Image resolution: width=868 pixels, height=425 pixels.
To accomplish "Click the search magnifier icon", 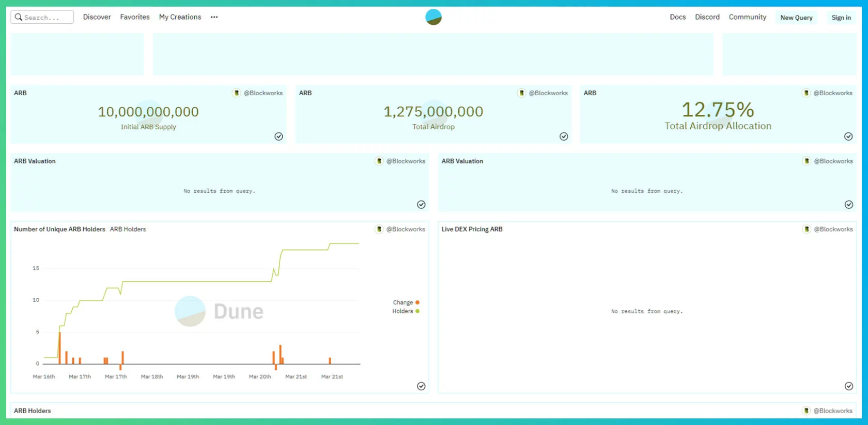I will [19, 17].
